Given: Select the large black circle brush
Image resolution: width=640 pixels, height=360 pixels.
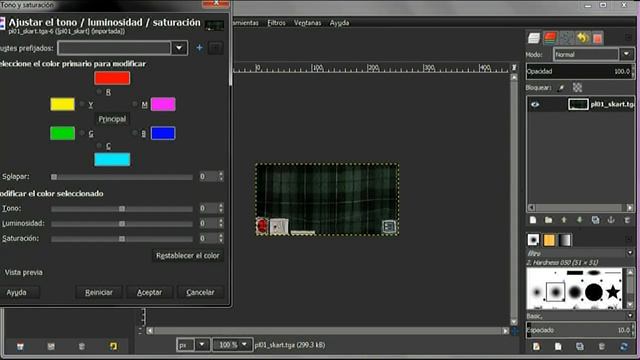Looking at the screenshot, I should pos(593,292).
